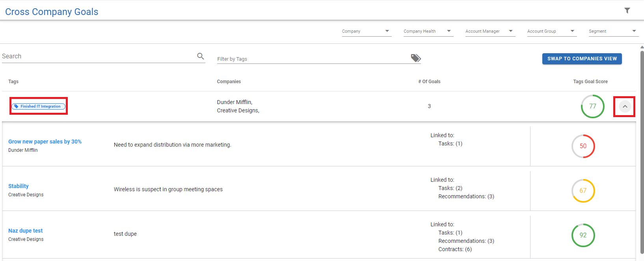
Task: Open the Company Health dropdown
Action: click(428, 31)
